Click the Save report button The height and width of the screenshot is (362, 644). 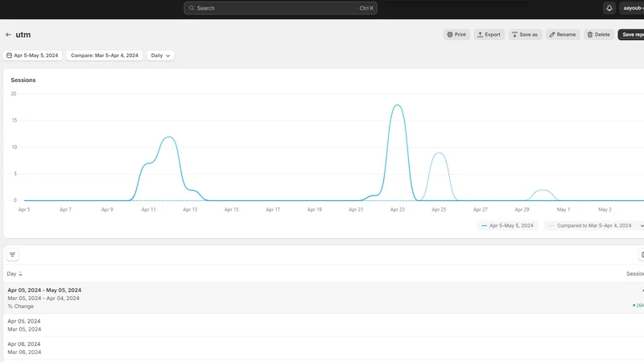pyautogui.click(x=631, y=35)
